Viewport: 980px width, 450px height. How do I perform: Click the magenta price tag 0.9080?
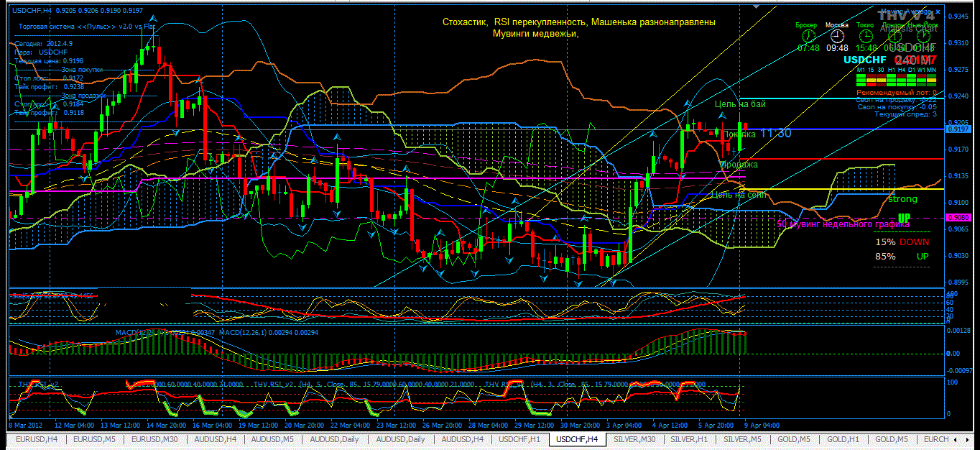[959, 216]
